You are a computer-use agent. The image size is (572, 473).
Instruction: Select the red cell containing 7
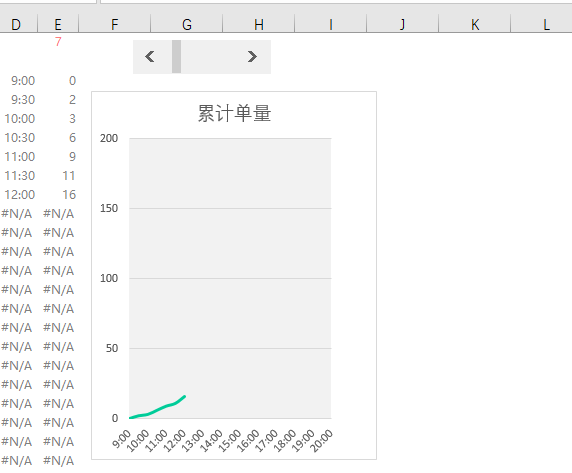click(x=58, y=42)
